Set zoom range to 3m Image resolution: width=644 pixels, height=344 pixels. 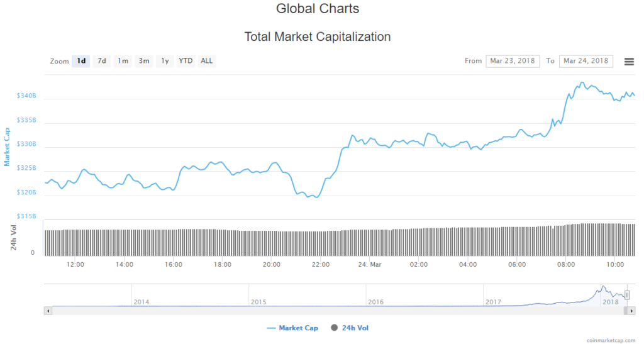click(x=144, y=61)
